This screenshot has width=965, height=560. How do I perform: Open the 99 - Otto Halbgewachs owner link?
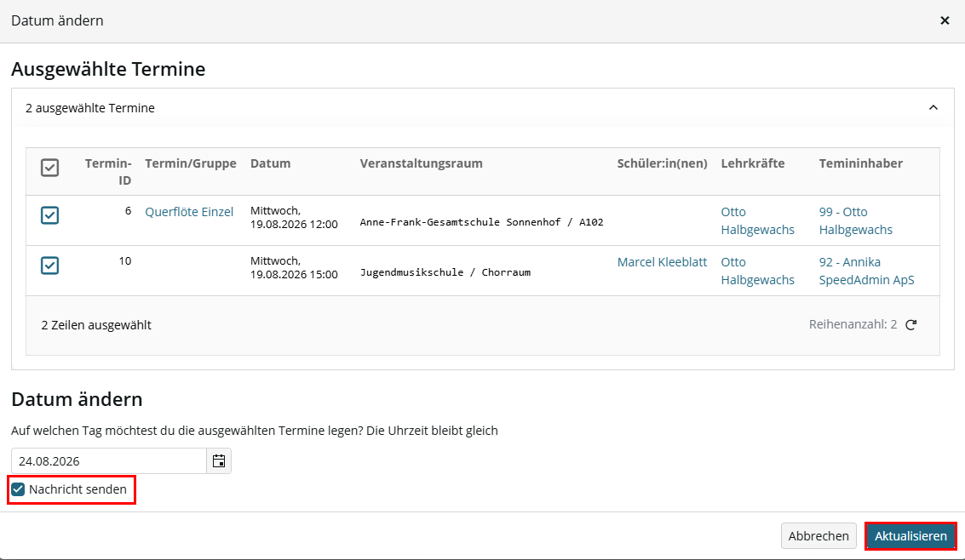tap(855, 220)
